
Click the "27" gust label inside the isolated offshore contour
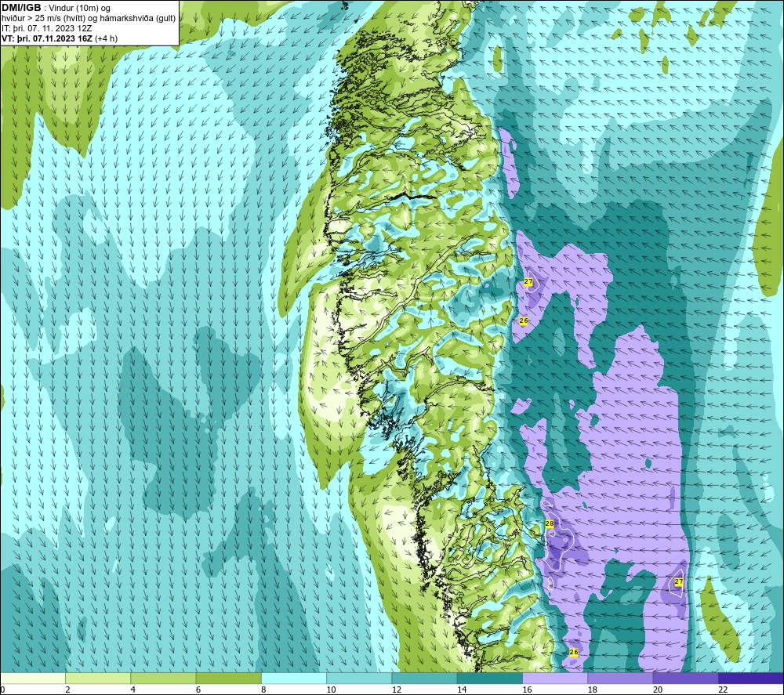678,581
